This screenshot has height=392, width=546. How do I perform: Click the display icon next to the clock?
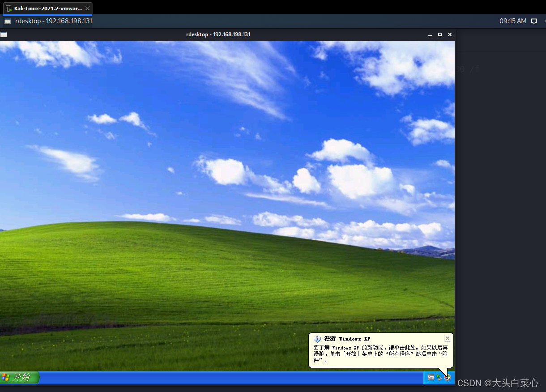(x=534, y=21)
